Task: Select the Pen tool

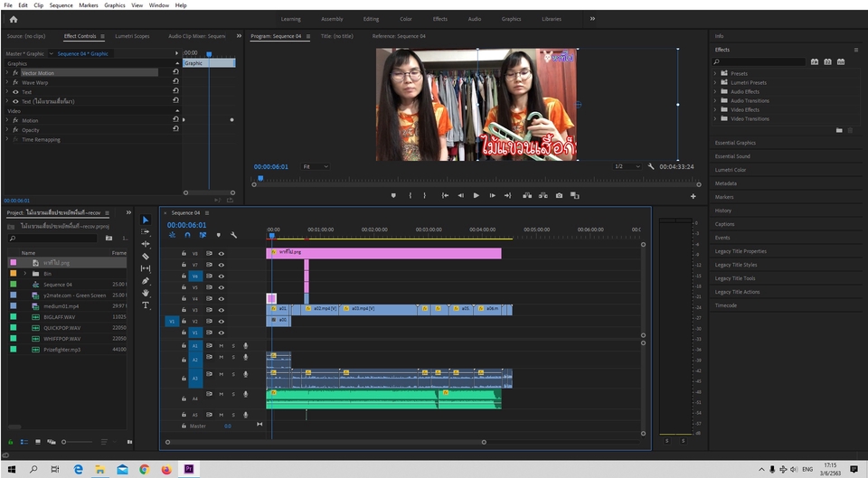Action: [x=146, y=280]
